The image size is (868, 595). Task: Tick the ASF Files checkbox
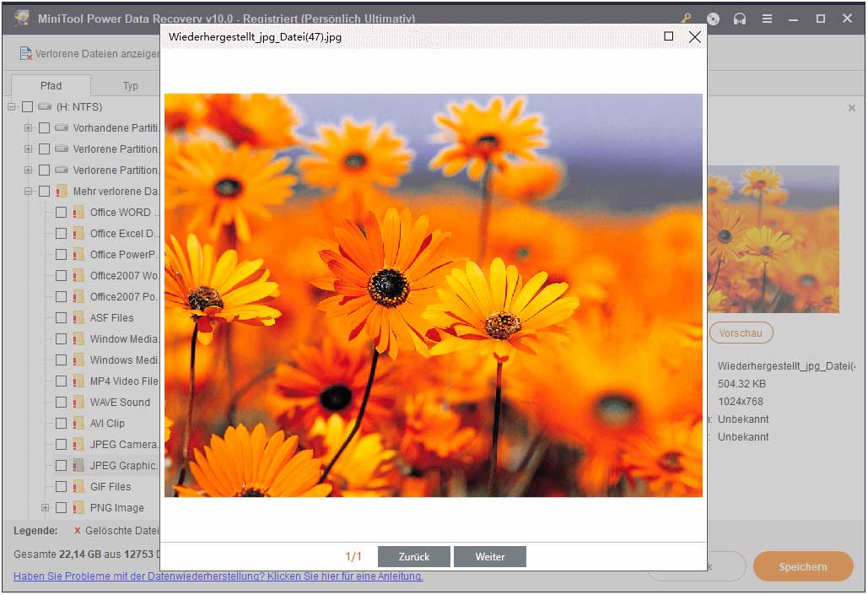tap(61, 318)
